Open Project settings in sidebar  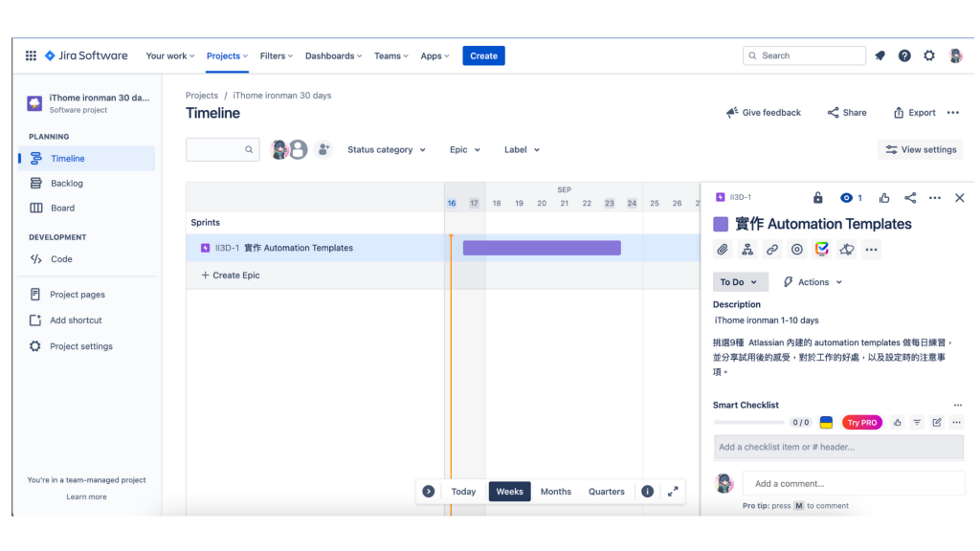[x=87, y=346]
